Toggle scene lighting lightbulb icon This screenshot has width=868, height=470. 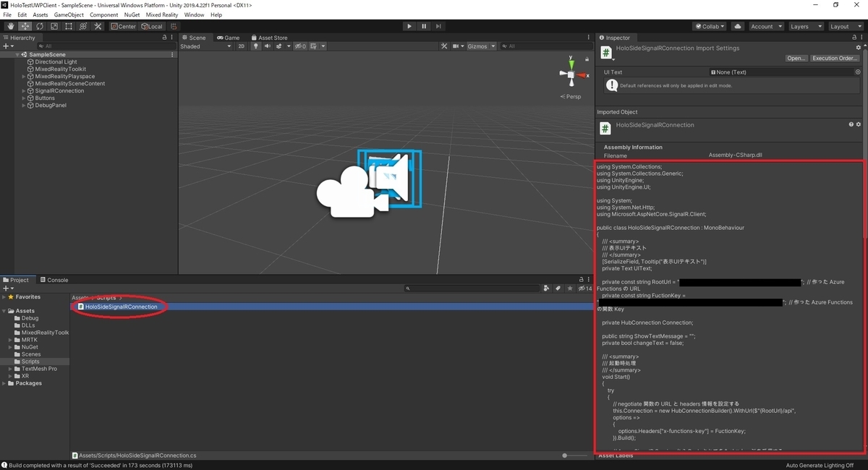pos(255,46)
